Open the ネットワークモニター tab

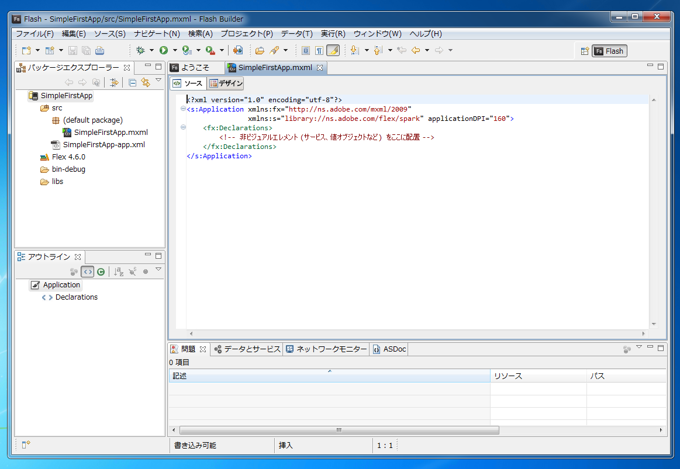point(327,349)
